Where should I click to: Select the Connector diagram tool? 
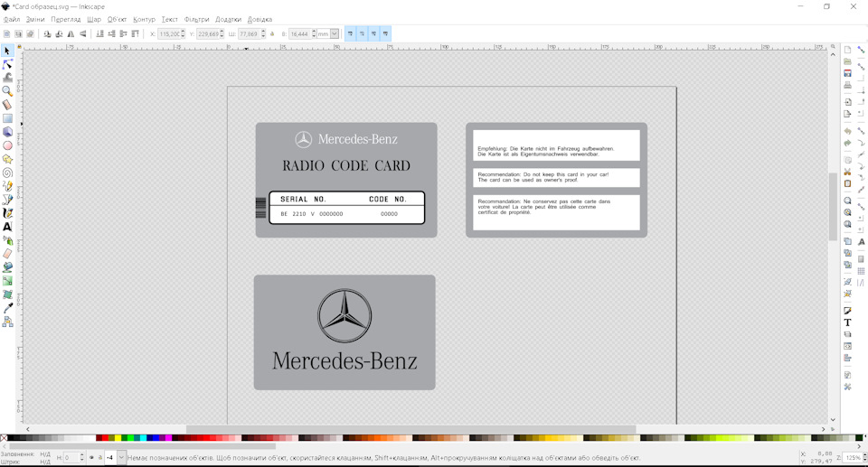click(x=7, y=322)
